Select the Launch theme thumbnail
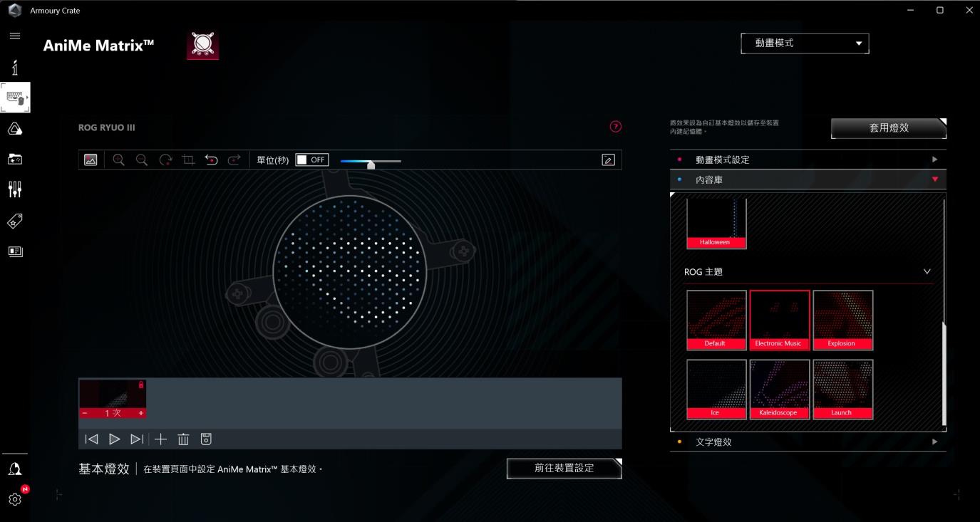 [x=842, y=390]
